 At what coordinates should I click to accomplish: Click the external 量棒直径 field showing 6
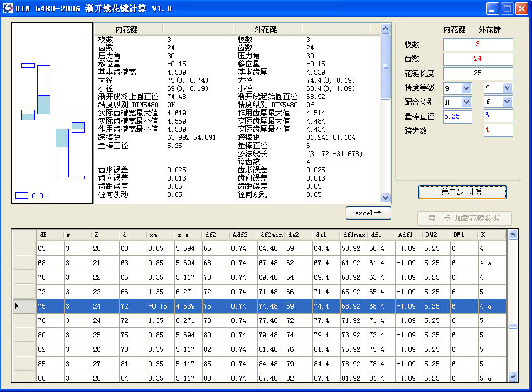tap(498, 115)
